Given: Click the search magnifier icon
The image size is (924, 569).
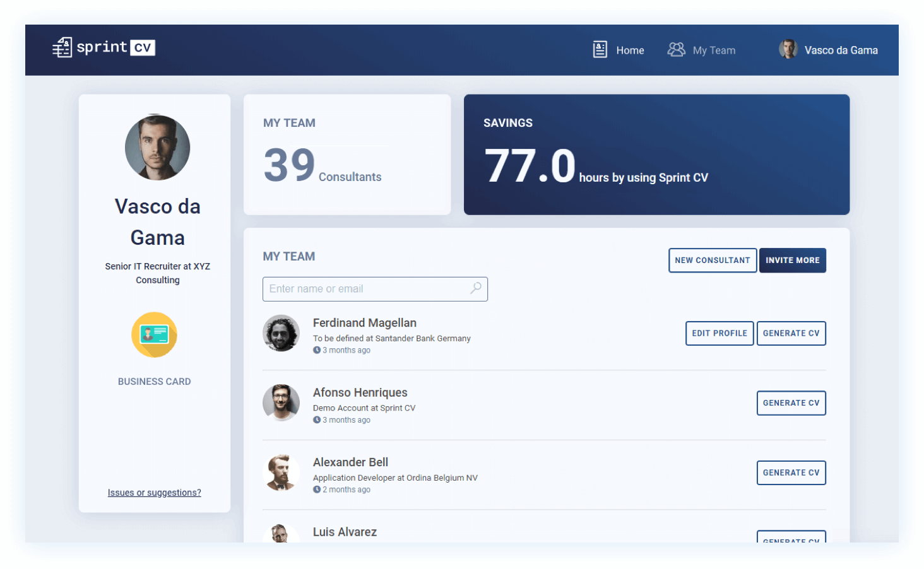Looking at the screenshot, I should pos(476,288).
